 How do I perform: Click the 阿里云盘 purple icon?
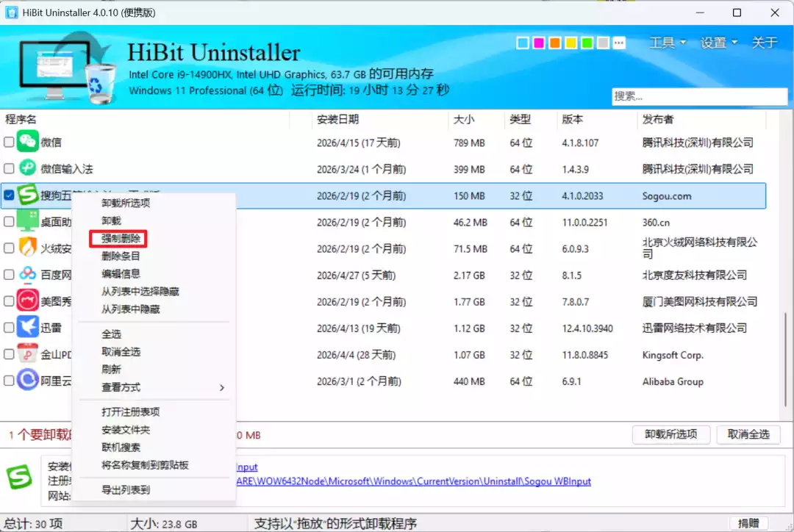point(27,380)
